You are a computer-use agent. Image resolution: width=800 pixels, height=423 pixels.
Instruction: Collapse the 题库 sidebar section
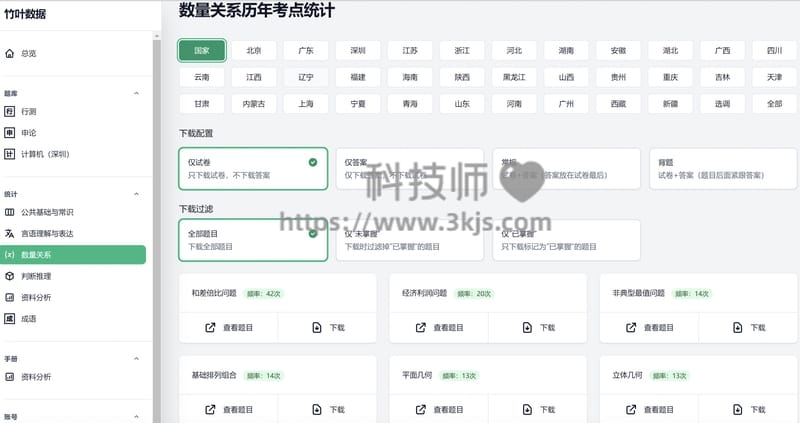tap(136, 93)
